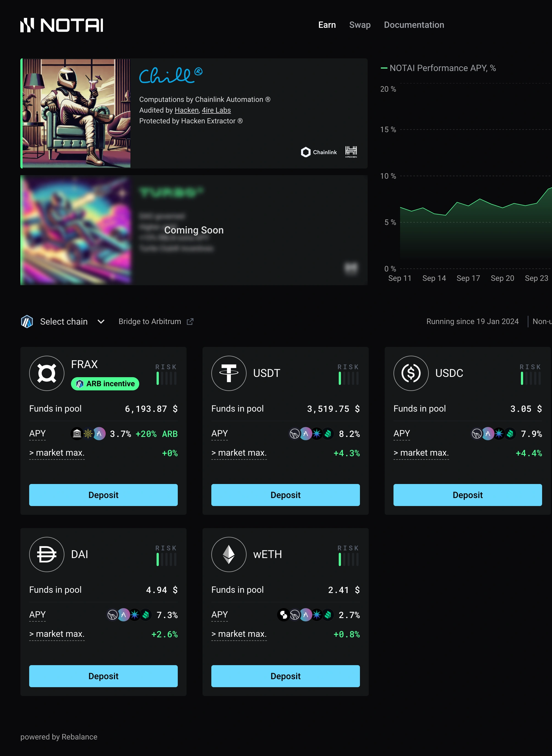Click the USDT funds value 3,519.75 $
552x756 pixels.
coord(333,409)
